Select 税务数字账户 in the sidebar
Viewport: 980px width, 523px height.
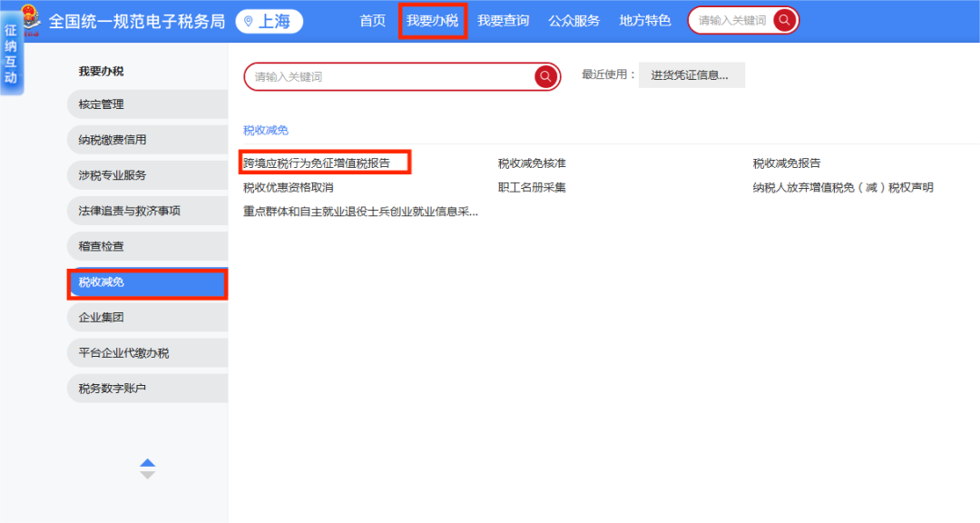click(147, 389)
